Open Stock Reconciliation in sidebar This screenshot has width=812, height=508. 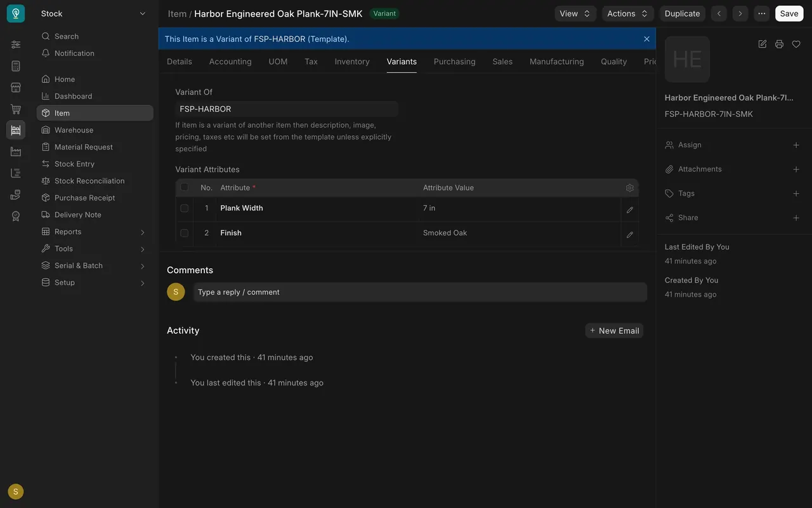coord(95,181)
